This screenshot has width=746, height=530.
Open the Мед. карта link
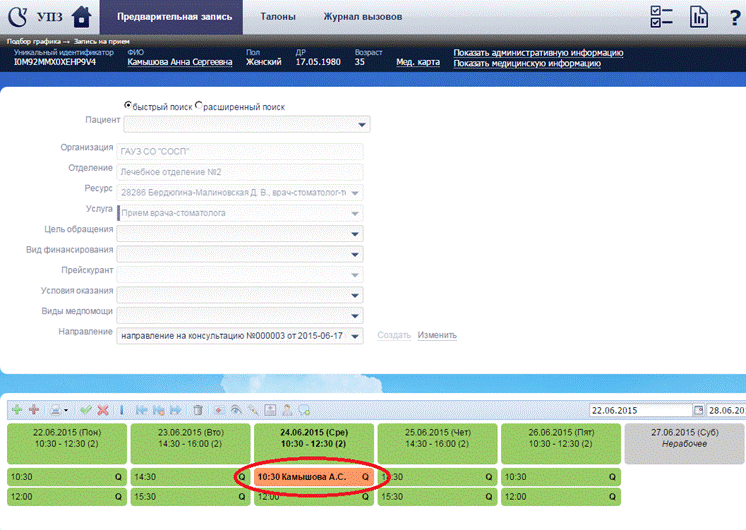coord(418,62)
